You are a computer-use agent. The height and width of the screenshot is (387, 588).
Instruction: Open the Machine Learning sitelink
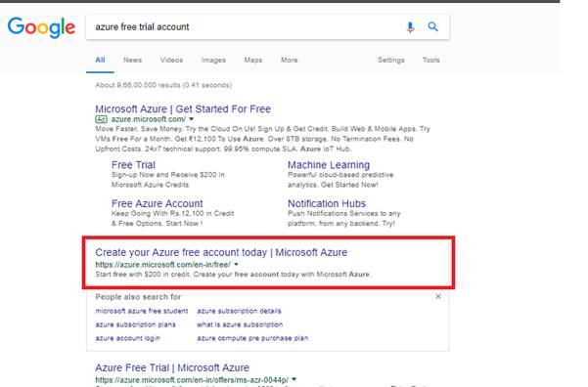(x=329, y=165)
